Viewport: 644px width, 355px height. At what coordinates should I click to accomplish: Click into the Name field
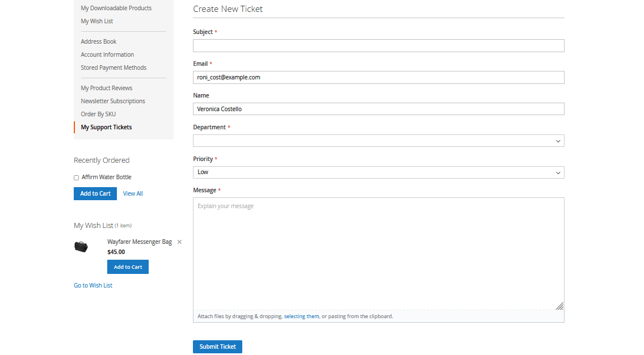pos(378,109)
